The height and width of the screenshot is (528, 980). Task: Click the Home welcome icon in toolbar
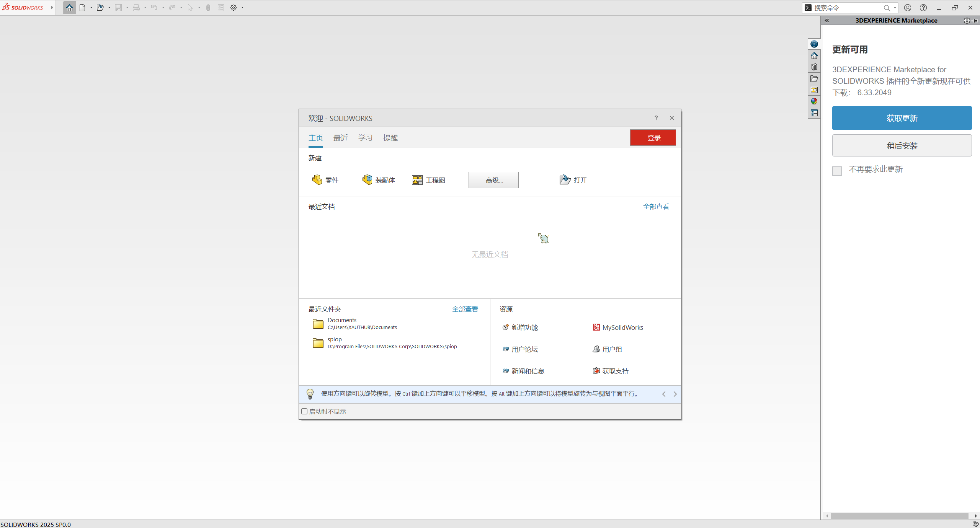[x=70, y=8]
